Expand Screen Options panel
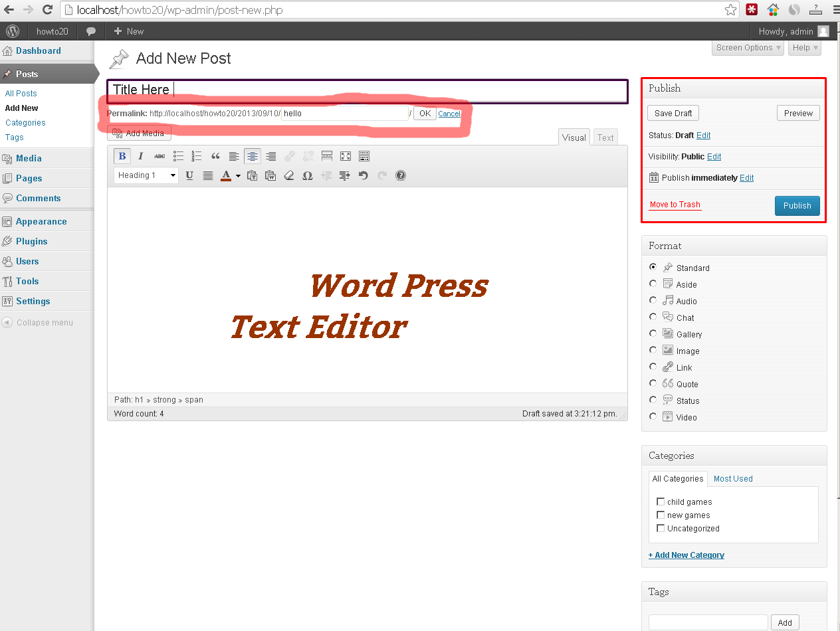The image size is (840, 631). (x=748, y=48)
